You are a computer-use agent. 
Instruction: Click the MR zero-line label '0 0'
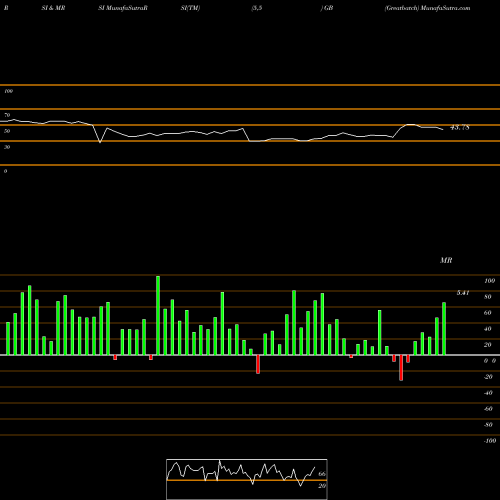pos(490,361)
